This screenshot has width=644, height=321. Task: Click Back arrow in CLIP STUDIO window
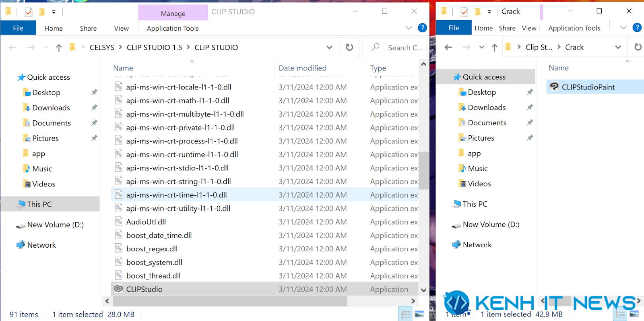[13, 48]
